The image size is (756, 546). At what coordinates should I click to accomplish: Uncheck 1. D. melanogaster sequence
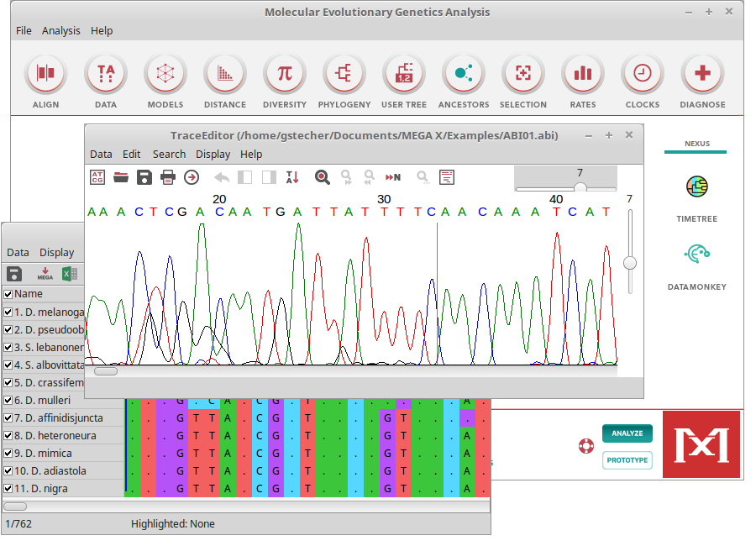pos(8,312)
